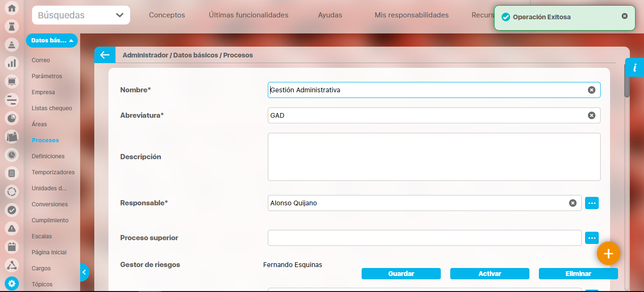Open the blue info panel tab

[635, 67]
